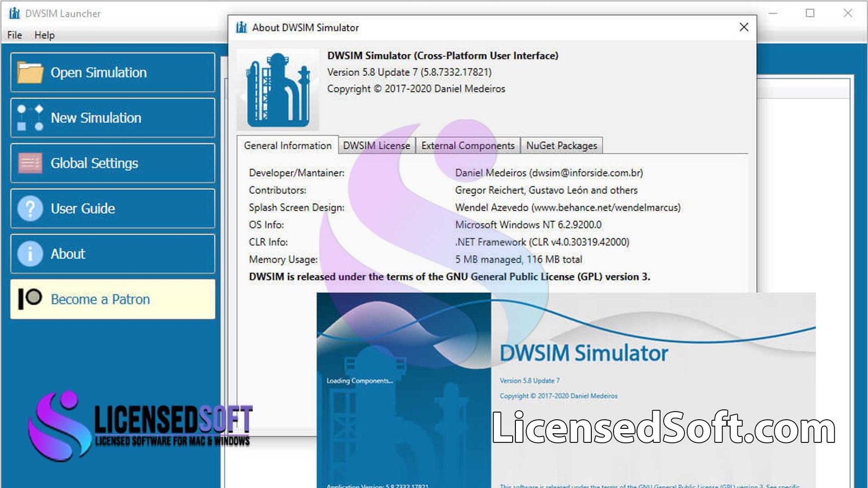868x488 pixels.
Task: Click the Global Settings icon
Action: point(30,163)
